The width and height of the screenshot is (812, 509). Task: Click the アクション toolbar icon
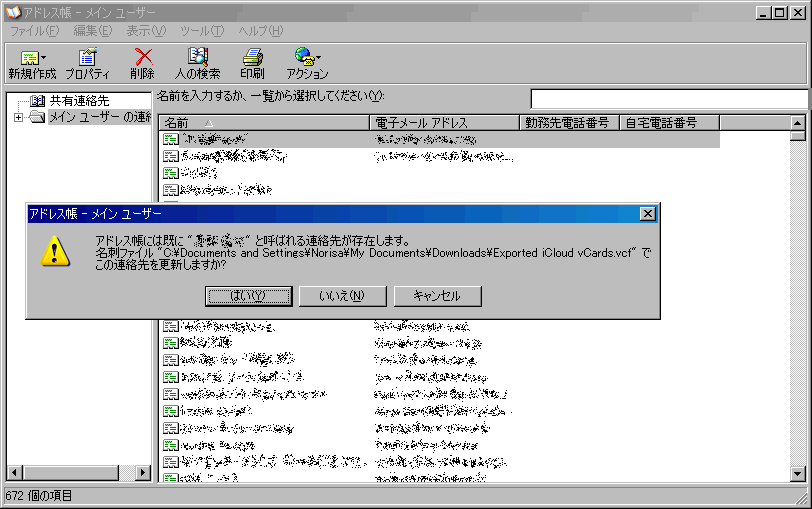[x=304, y=57]
